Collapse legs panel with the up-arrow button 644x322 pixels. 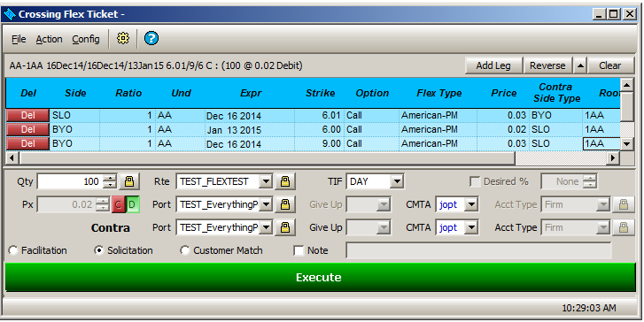(x=580, y=65)
